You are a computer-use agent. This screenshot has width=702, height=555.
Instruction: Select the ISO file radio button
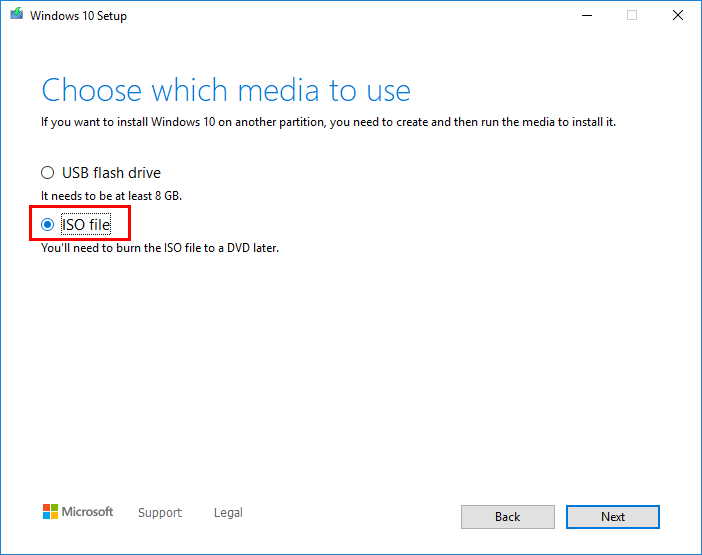[47, 225]
